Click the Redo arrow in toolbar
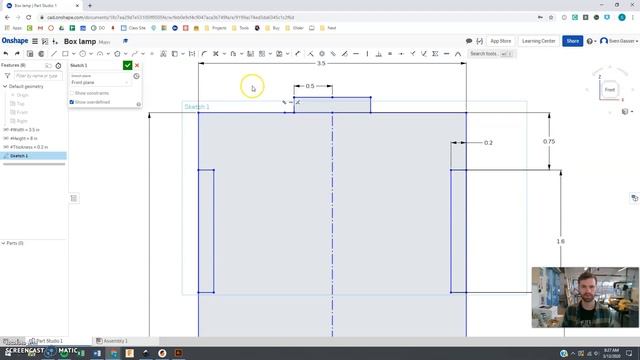Viewport: 640px width, 360px height. [17, 53]
